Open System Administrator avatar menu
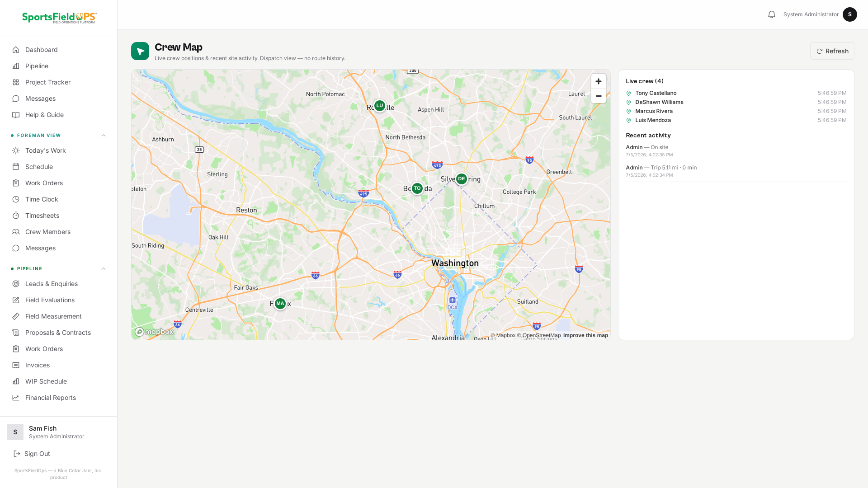This screenshot has width=868, height=488. (x=850, y=14)
